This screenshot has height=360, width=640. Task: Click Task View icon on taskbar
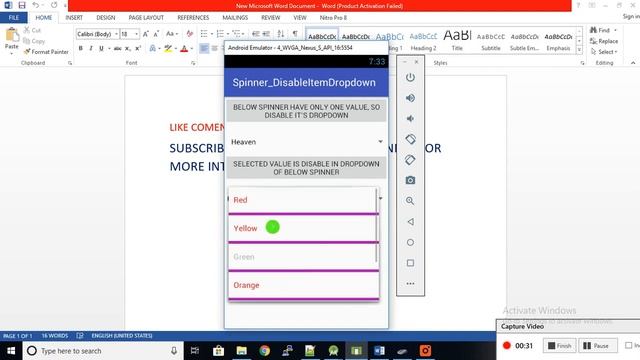pos(195,351)
